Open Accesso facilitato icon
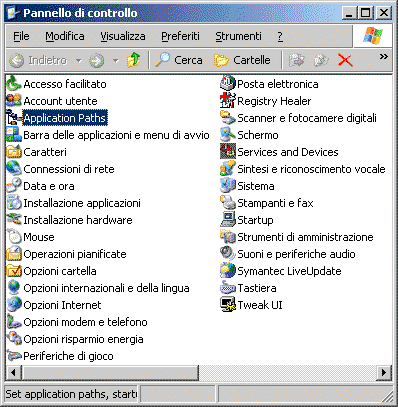The width and height of the screenshot is (398, 407). click(14, 84)
